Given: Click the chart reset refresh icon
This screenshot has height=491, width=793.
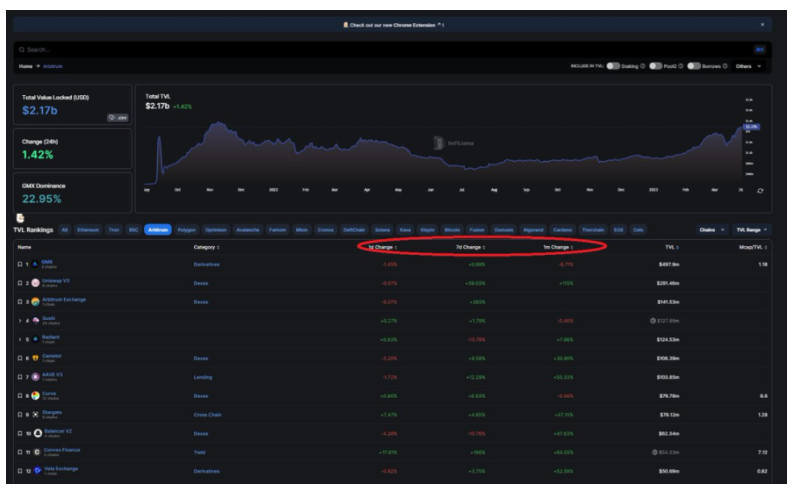Looking at the screenshot, I should [x=760, y=191].
